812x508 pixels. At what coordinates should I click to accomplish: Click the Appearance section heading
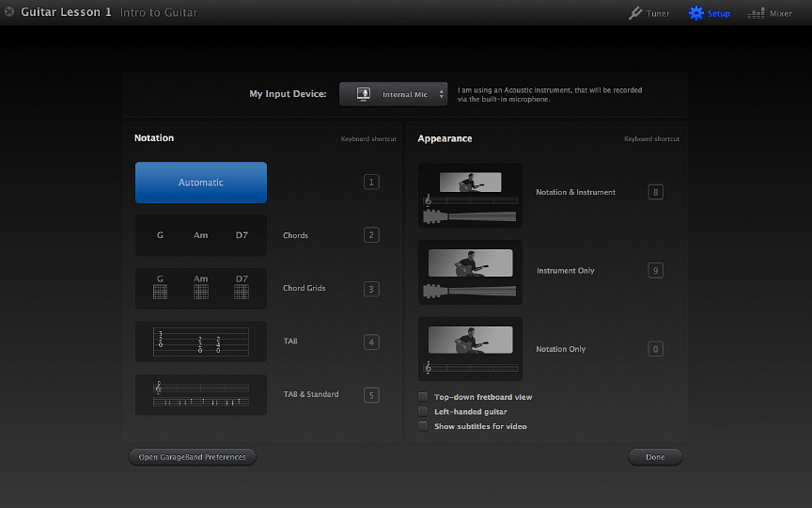445,138
